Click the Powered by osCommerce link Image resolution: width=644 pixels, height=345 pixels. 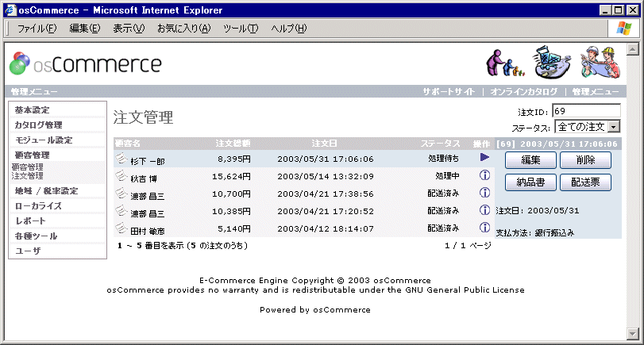click(315, 310)
